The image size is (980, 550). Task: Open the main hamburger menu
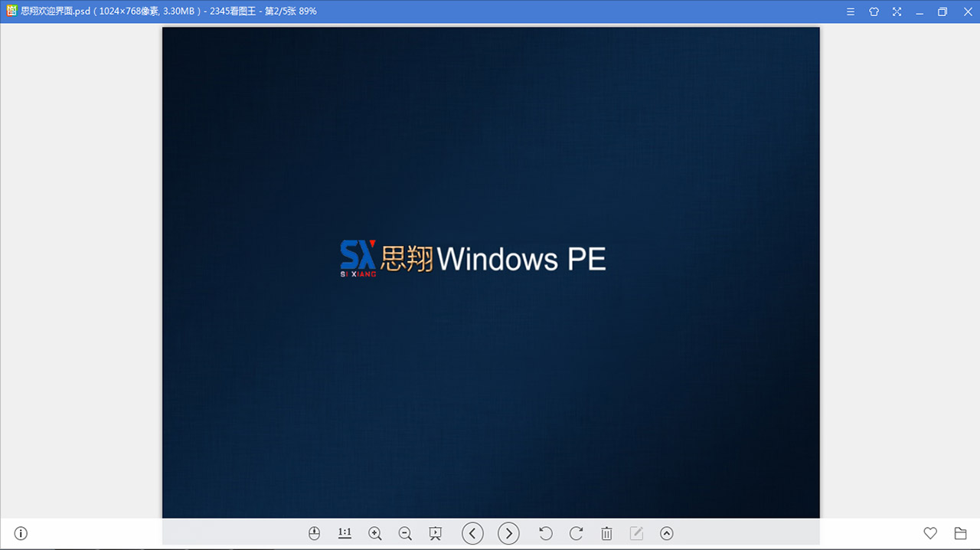pos(851,11)
